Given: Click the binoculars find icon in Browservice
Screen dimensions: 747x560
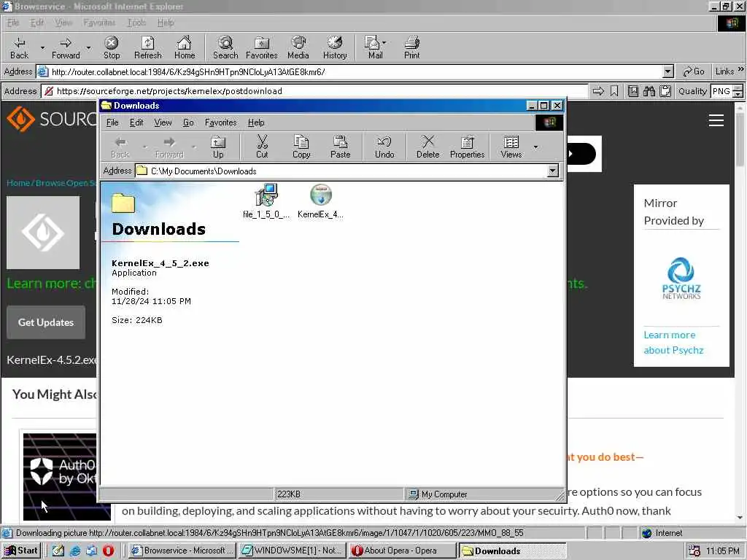Looking at the screenshot, I should click(x=649, y=91).
